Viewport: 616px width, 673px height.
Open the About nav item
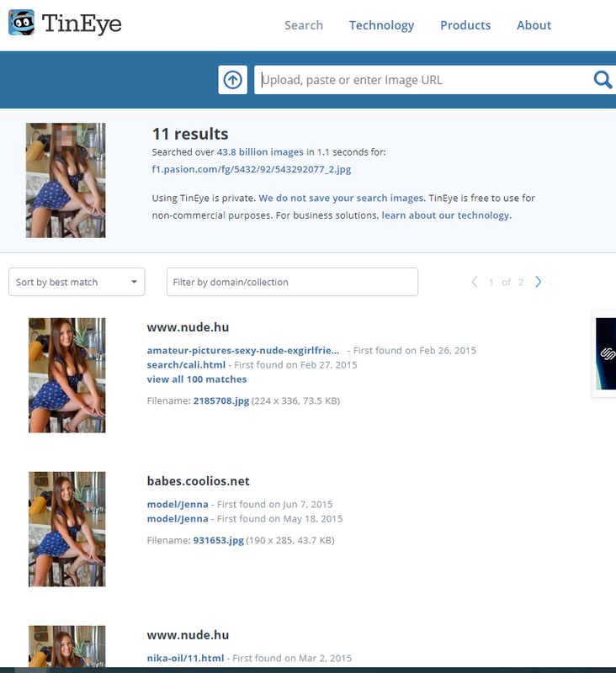click(534, 25)
